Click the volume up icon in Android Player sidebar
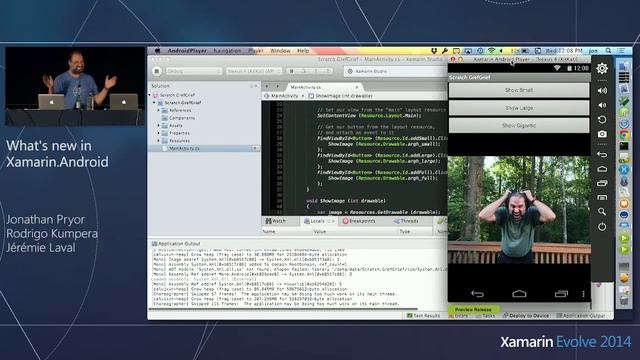Screen dimensions: 640x360 pyautogui.click(x=602, y=91)
